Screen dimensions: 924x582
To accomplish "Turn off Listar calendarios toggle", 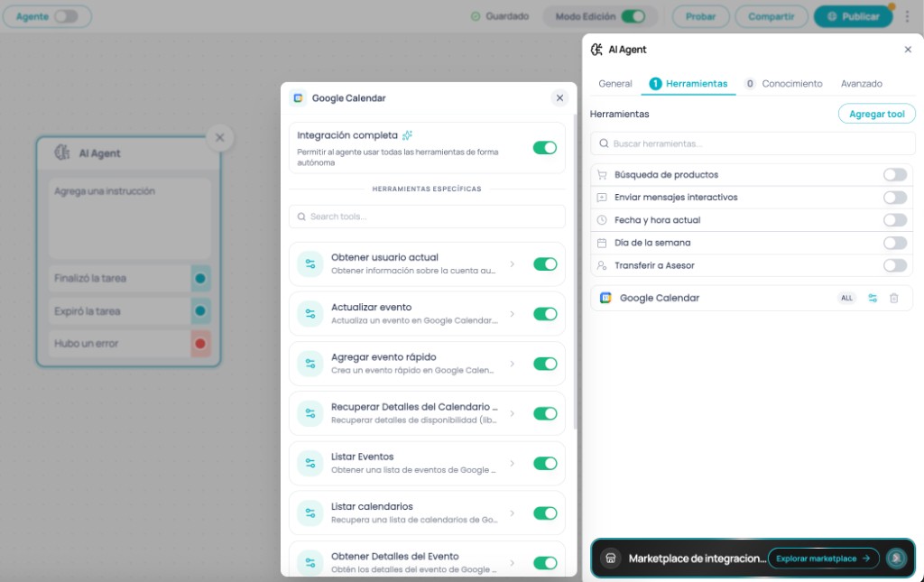I will pos(545,513).
